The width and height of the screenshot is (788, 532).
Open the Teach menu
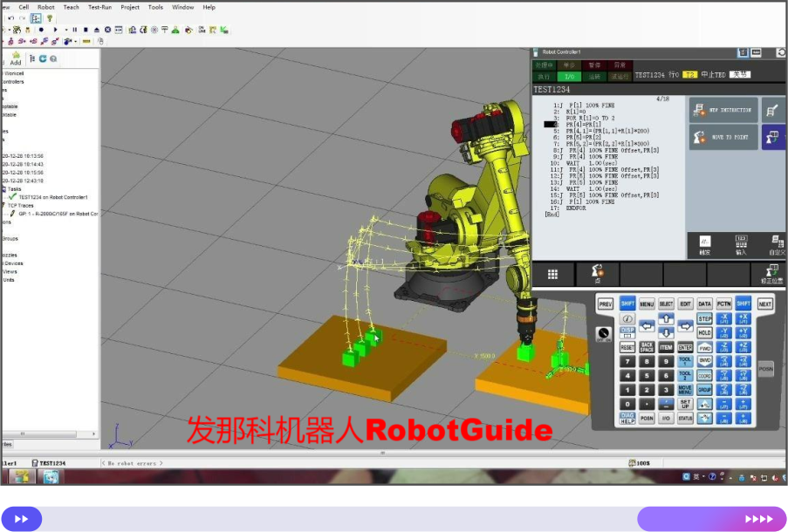pyautogui.click(x=71, y=7)
